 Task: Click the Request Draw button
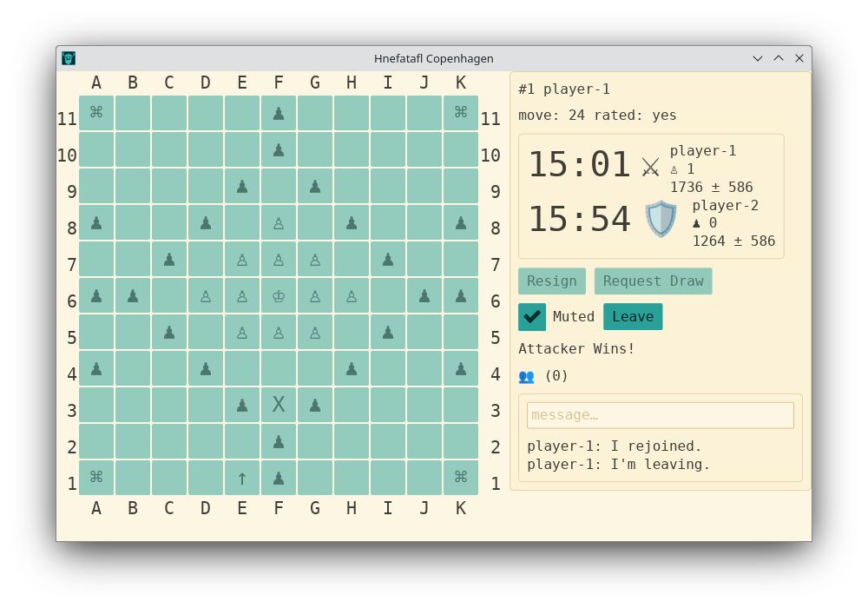pos(654,281)
